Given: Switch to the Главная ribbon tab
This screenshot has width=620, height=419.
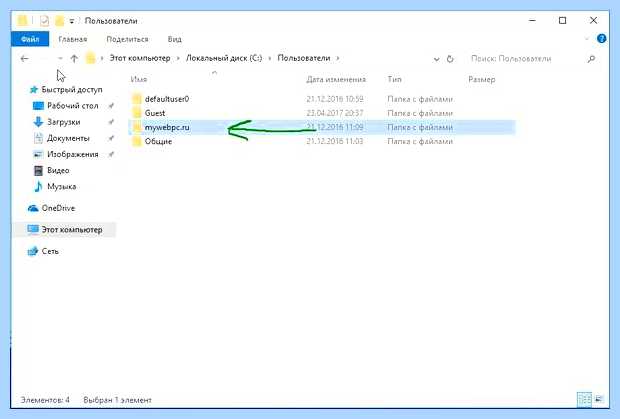Looking at the screenshot, I should pos(73,39).
